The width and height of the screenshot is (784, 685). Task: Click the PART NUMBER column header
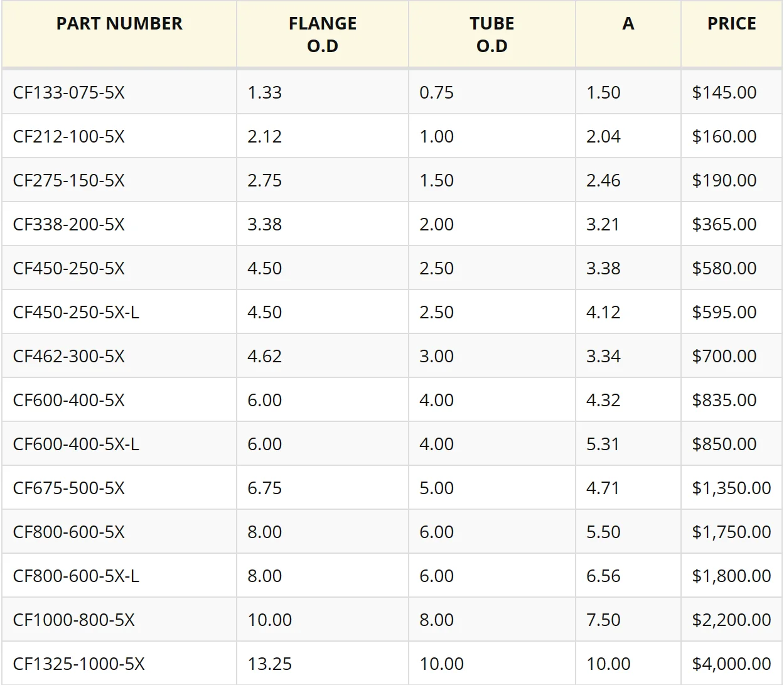(119, 24)
